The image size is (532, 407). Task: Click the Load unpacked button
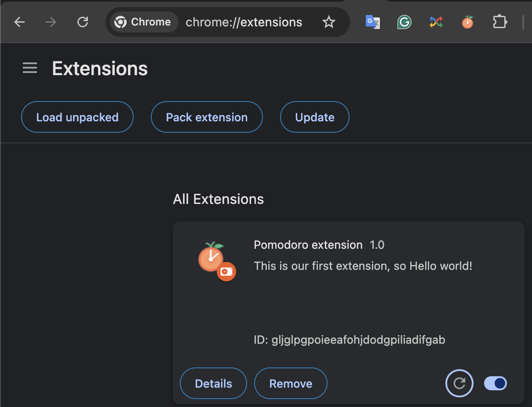click(x=77, y=117)
